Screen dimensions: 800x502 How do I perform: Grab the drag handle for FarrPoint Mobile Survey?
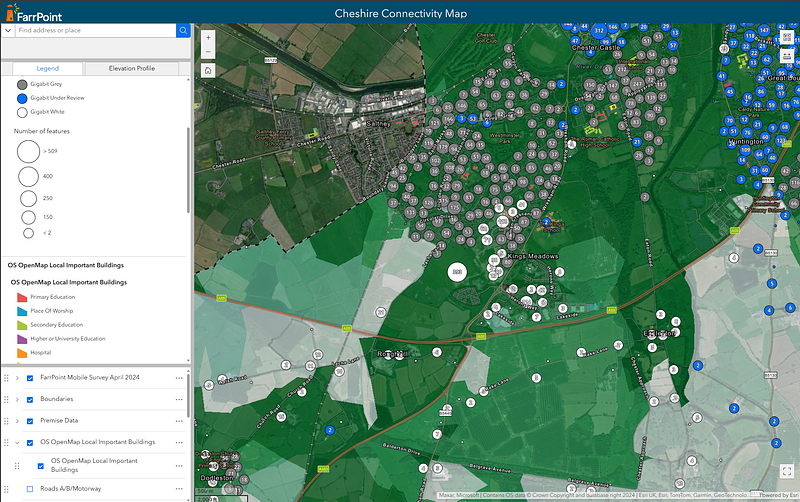pyautogui.click(x=7, y=378)
